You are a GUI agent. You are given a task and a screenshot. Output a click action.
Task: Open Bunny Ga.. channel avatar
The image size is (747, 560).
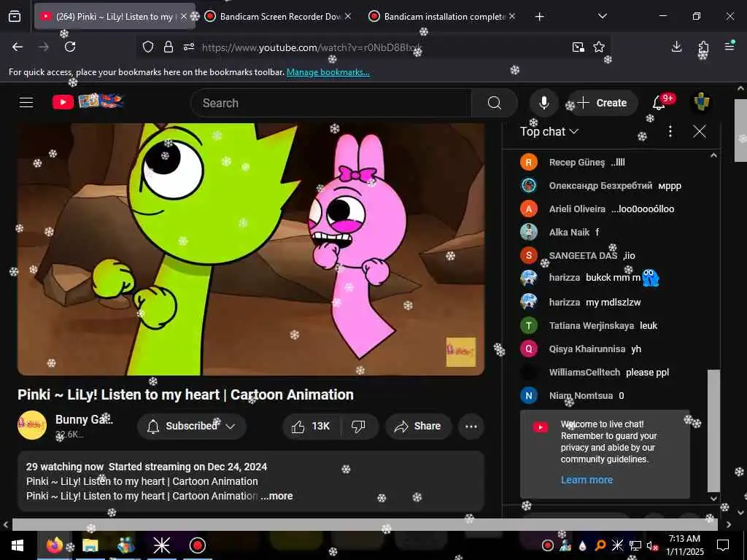32,425
